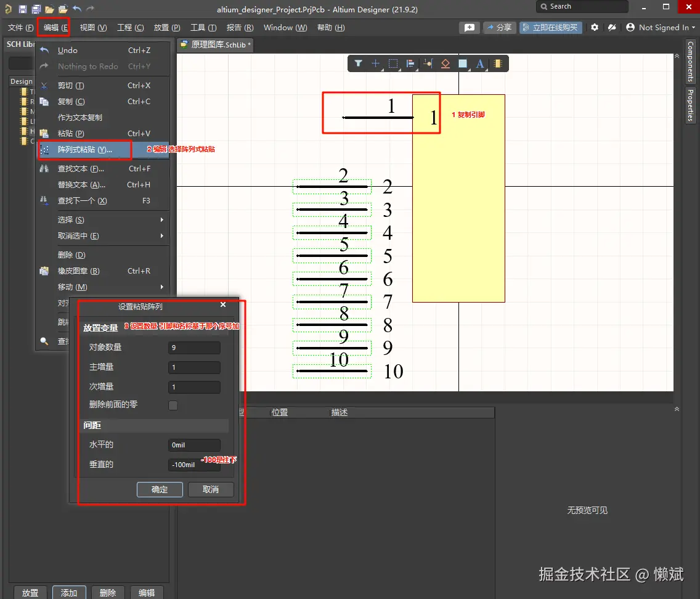
Task: Click the Open Project icon in the title bar
Action: [x=63, y=9]
